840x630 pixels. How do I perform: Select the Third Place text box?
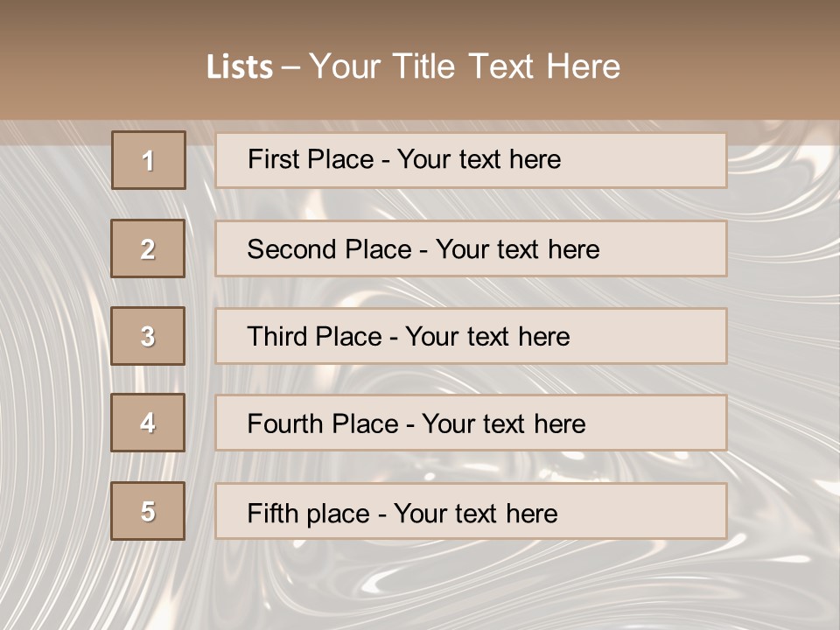(x=471, y=336)
